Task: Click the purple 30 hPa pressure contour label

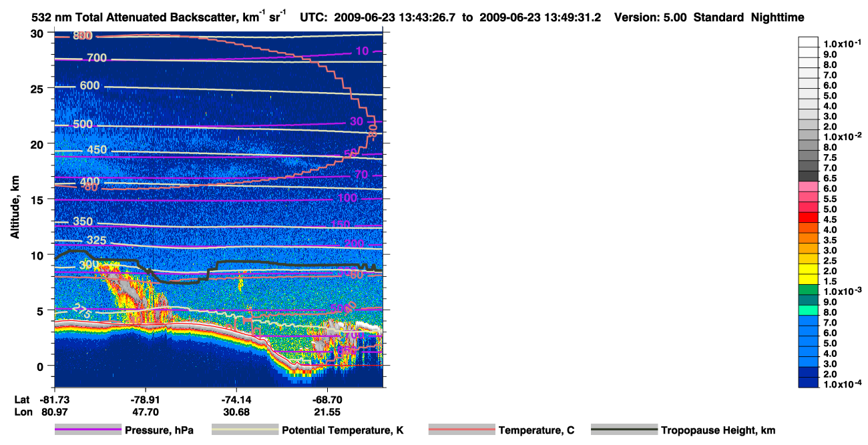Action: 357,121
